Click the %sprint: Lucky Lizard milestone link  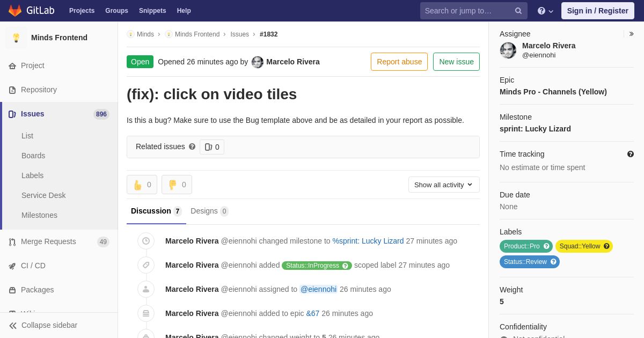368,241
